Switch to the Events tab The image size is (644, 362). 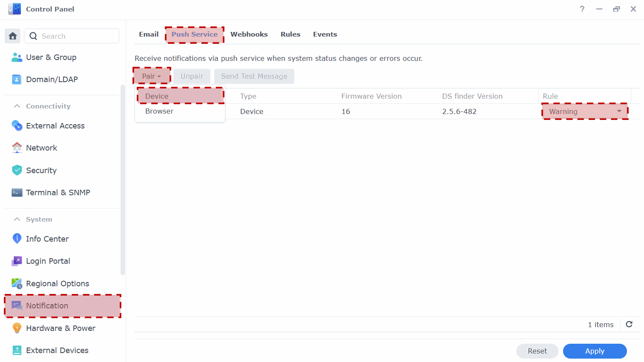pos(325,34)
